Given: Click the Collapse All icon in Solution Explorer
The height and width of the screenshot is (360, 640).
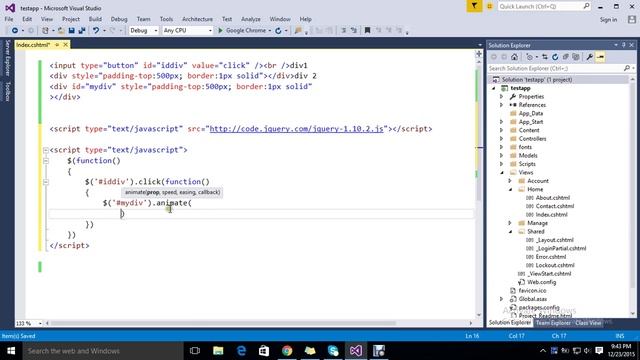Looking at the screenshot, I should (565, 57).
